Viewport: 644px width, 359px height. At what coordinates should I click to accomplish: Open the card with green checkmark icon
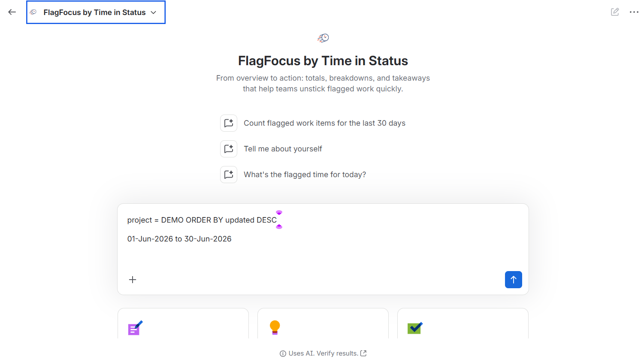point(463,323)
